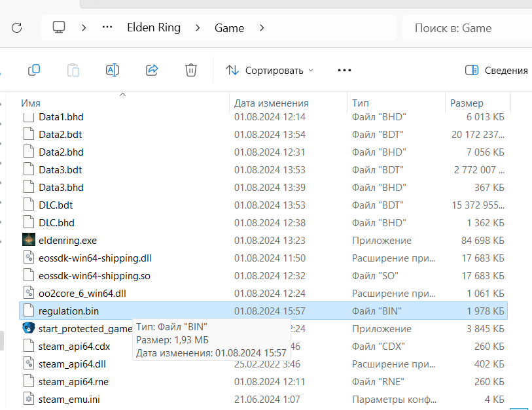
Task: Click the Game breadcrumb segment
Action: tap(229, 28)
